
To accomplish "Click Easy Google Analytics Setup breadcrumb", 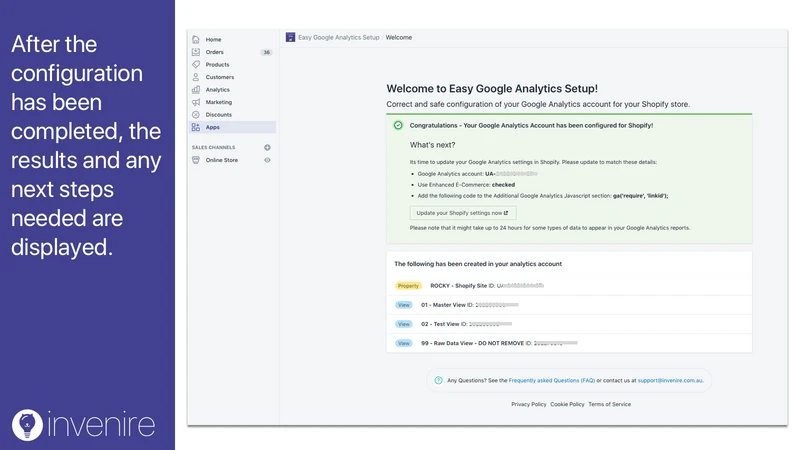I will (339, 37).
